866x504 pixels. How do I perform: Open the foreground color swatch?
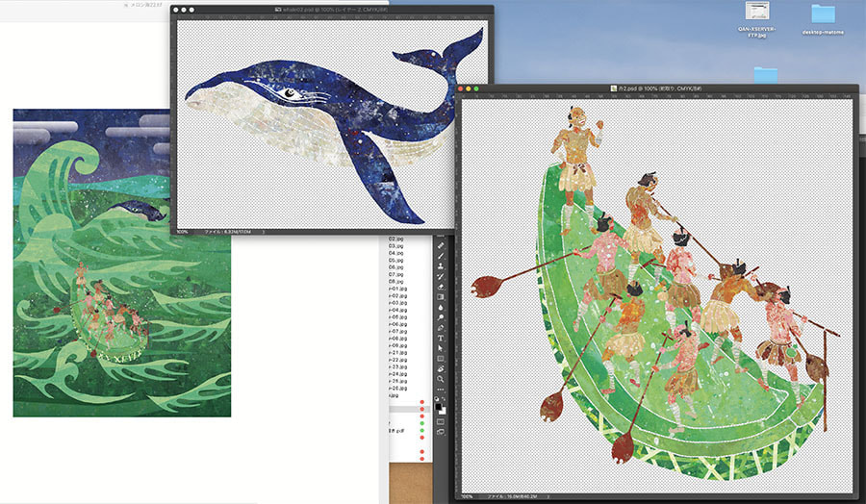click(439, 407)
